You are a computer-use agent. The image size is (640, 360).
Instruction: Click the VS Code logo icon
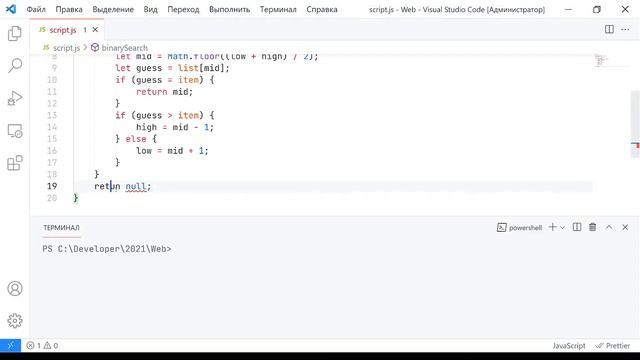pos(11,9)
